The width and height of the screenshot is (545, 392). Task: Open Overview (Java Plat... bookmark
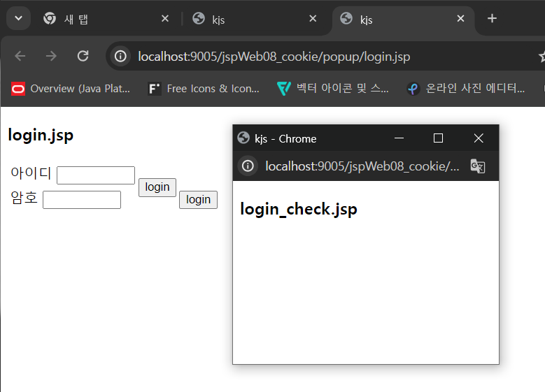tap(71, 89)
